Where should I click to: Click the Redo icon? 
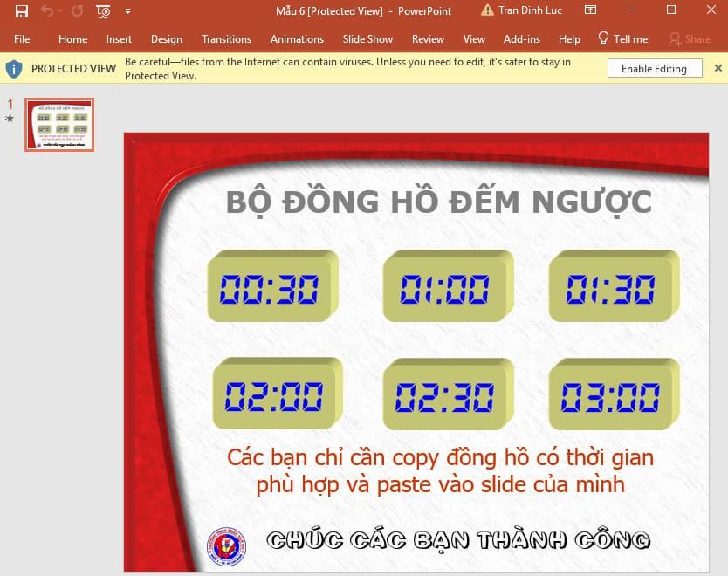coord(79,10)
